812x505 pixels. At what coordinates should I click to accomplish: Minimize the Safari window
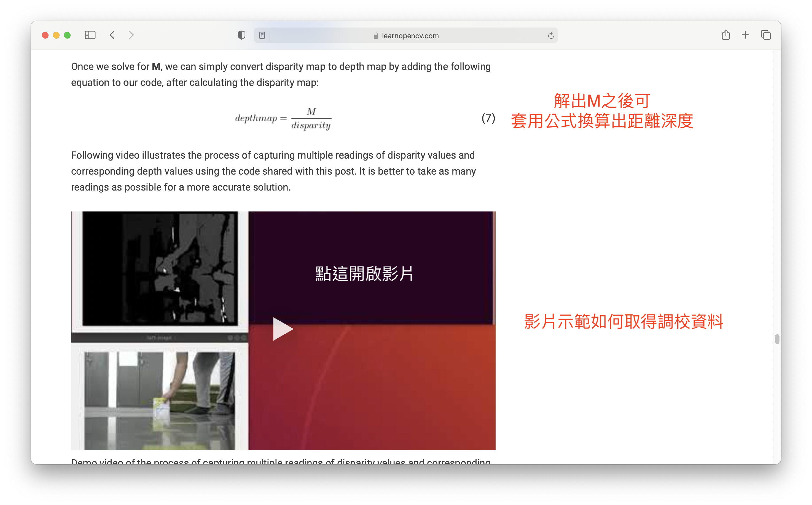click(56, 36)
